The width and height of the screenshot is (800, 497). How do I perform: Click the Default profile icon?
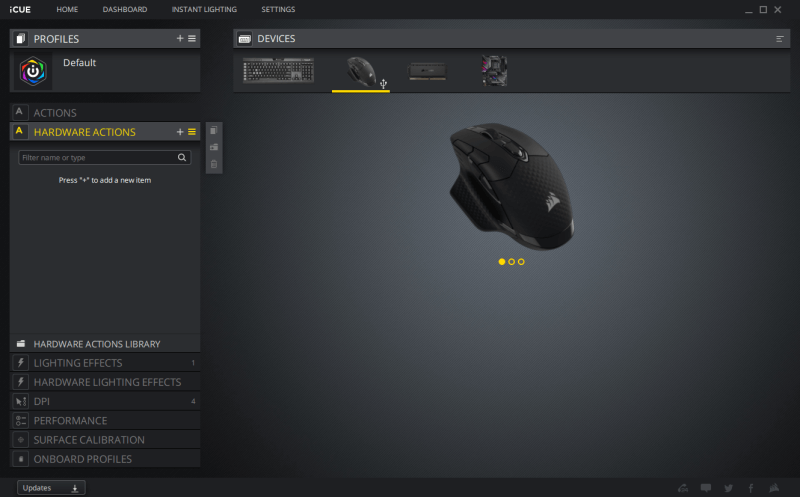click(33, 71)
